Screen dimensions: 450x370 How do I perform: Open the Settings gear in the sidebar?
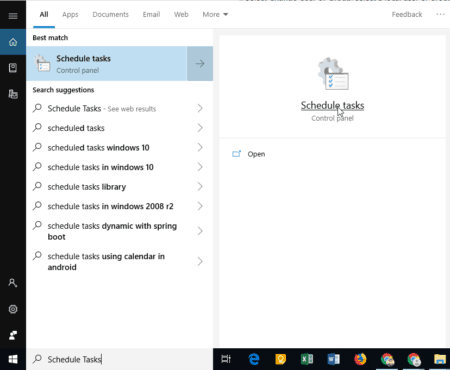(x=13, y=309)
